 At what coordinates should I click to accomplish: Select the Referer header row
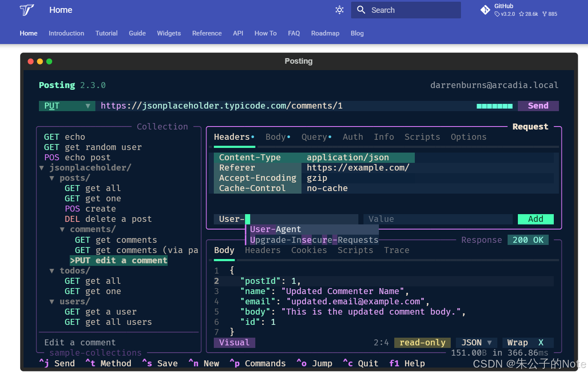click(x=384, y=168)
